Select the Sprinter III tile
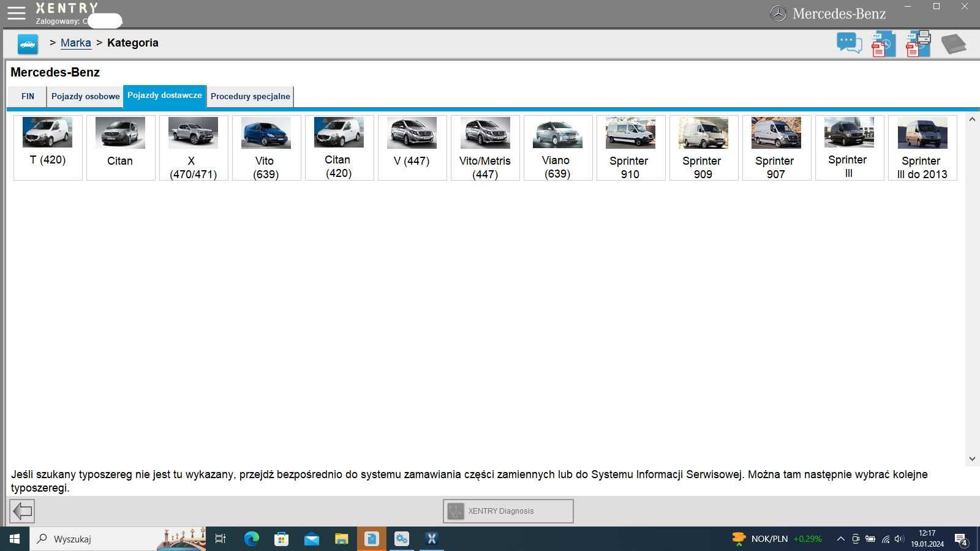Viewport: 980px width, 551px height. tap(850, 148)
